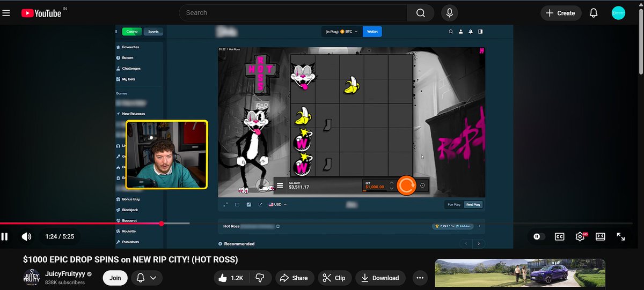Open the player settings gear
Viewport: 644px width, 290px height.
(x=580, y=236)
